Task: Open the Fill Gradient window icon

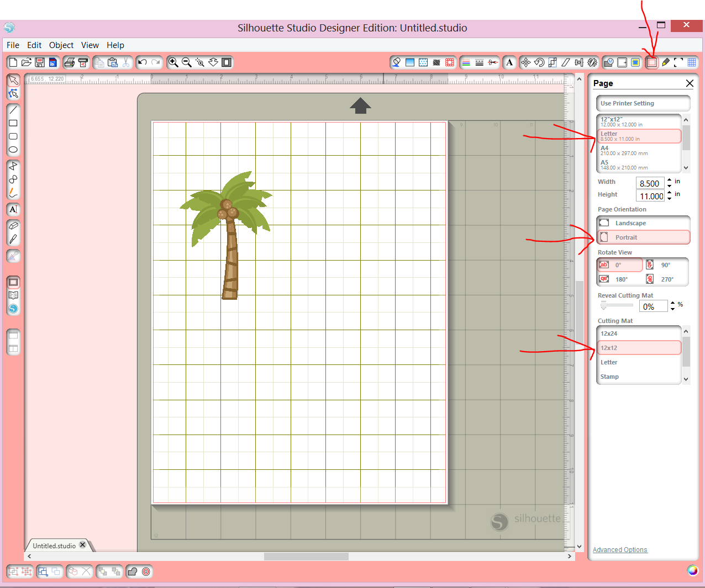Action: (x=410, y=62)
